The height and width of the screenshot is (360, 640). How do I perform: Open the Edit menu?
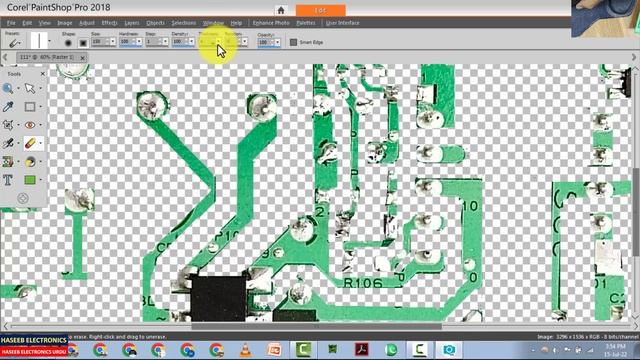click(x=27, y=23)
